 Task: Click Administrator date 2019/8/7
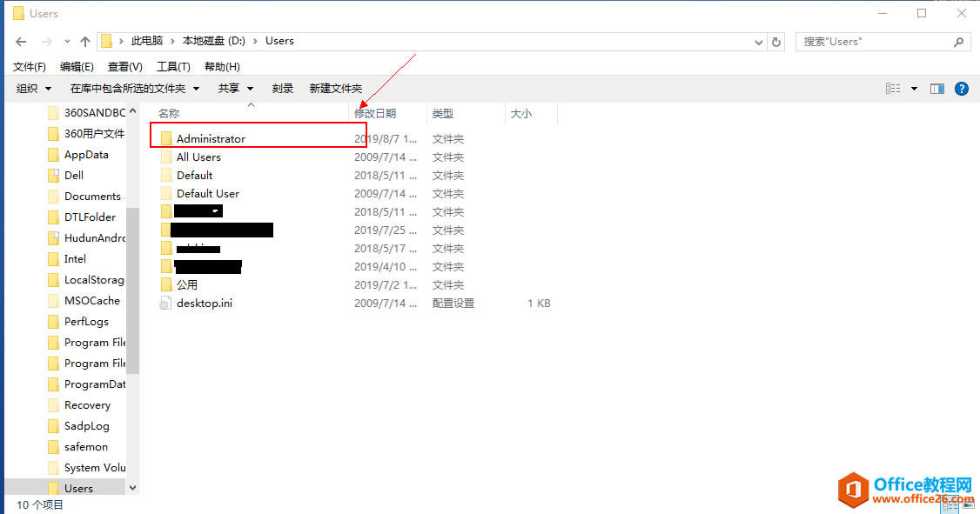(x=386, y=139)
